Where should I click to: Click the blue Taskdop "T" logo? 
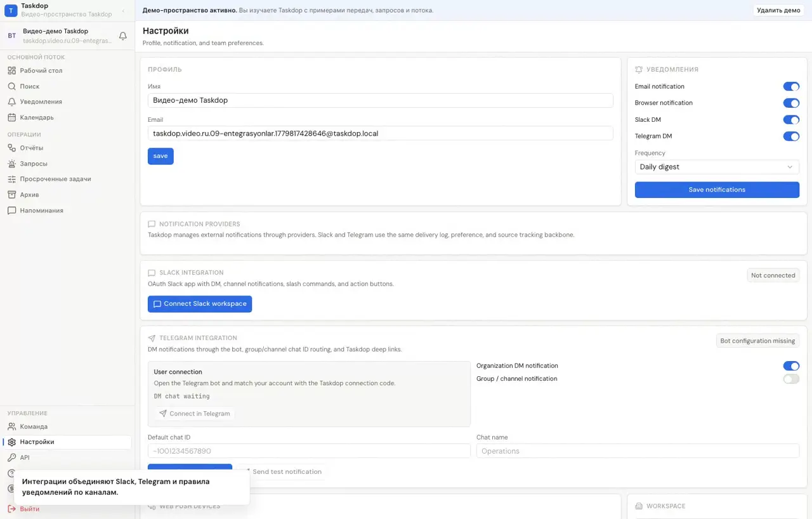click(11, 10)
